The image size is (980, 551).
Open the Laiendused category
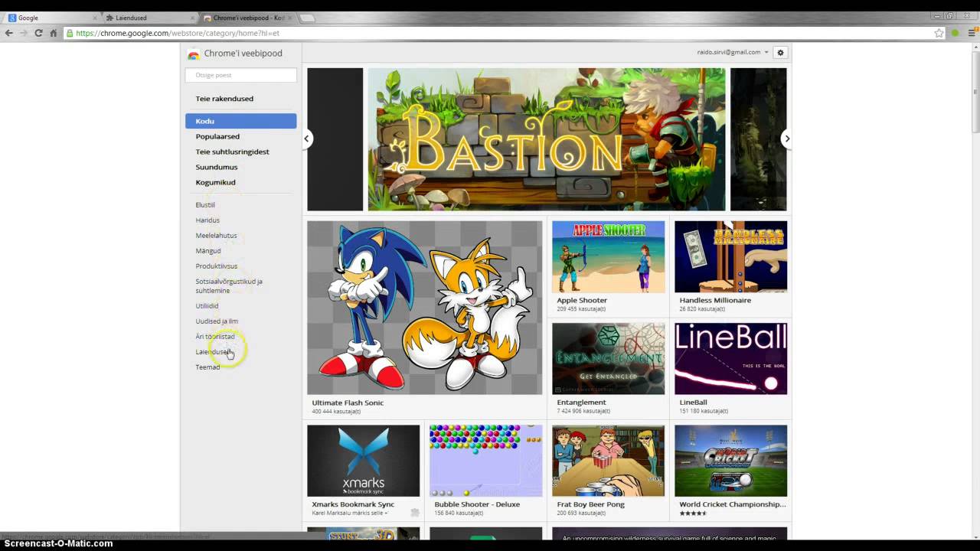point(213,352)
